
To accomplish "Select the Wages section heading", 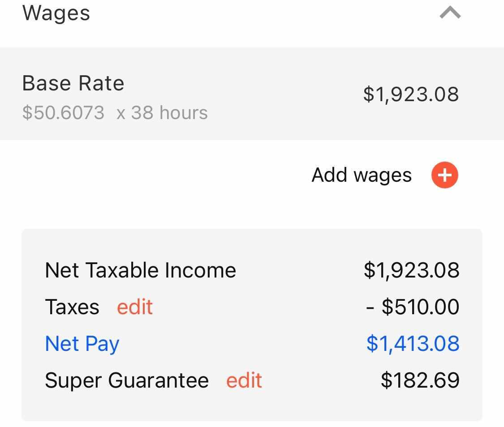I will pyautogui.click(x=56, y=13).
